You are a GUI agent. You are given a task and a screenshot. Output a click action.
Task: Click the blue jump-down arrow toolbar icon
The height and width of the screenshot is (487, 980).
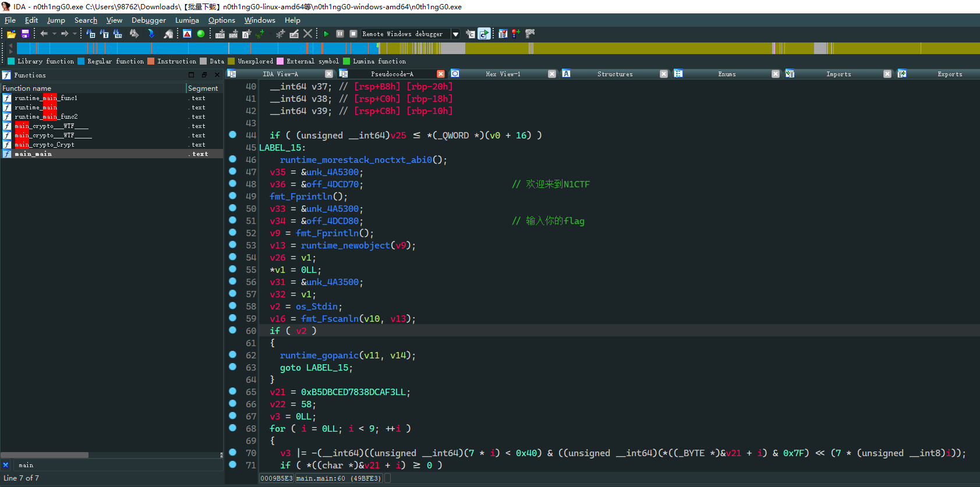(x=151, y=34)
